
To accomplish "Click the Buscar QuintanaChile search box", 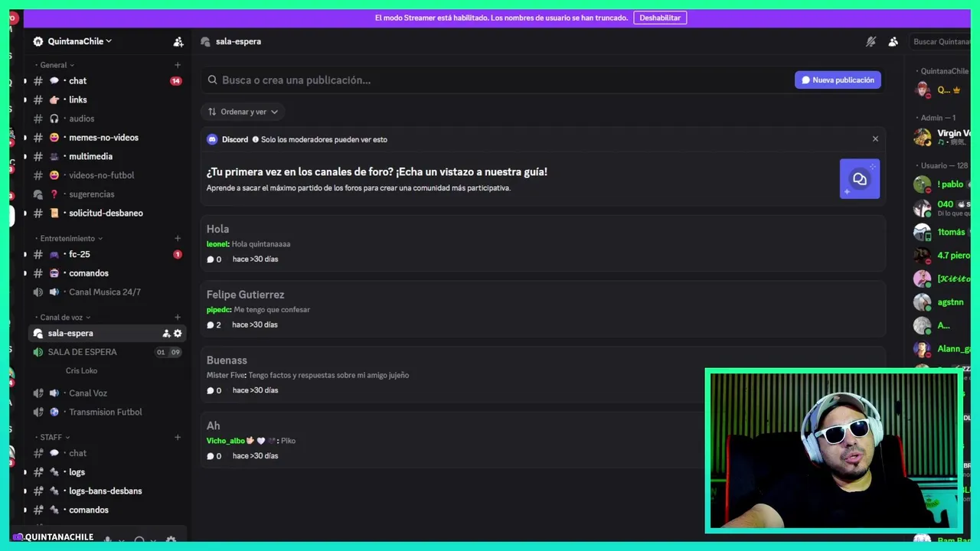I will click(x=942, y=41).
